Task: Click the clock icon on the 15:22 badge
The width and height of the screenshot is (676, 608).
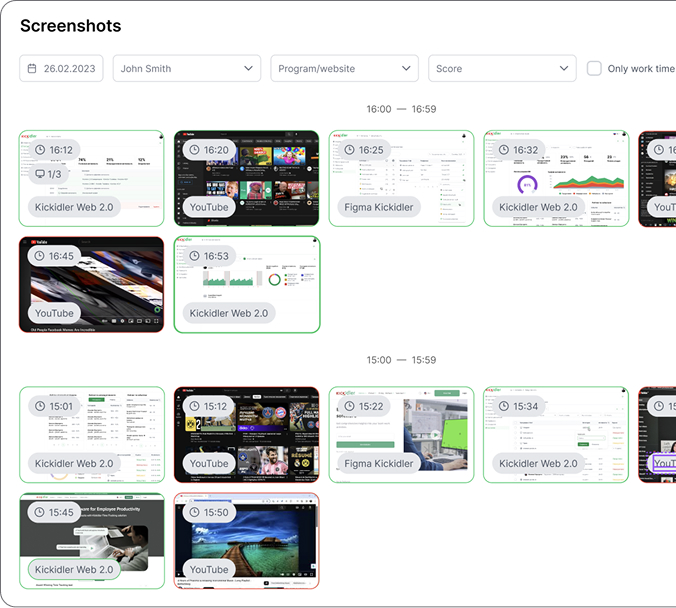Action: (349, 406)
